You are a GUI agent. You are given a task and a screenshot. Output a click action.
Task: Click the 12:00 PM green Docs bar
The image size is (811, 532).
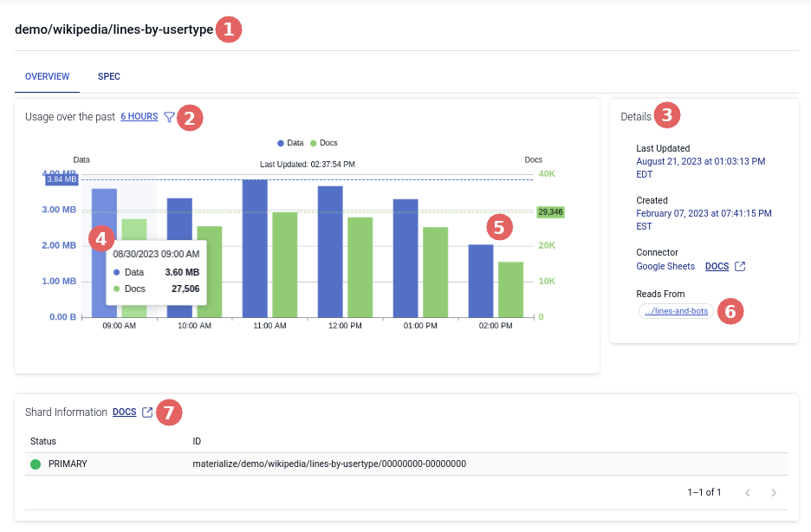point(360,267)
